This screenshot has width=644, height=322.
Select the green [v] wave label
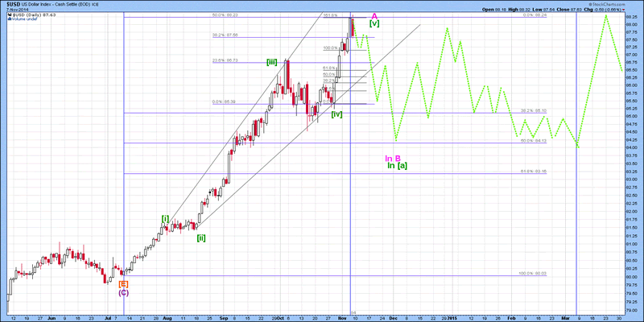click(374, 24)
